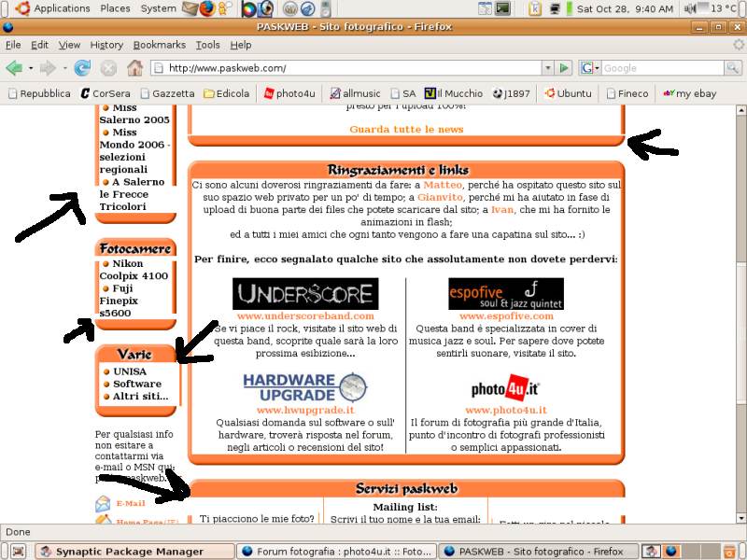Image resolution: width=747 pixels, height=560 pixels.
Task: Click the photo4u.it logo image
Action: (505, 388)
